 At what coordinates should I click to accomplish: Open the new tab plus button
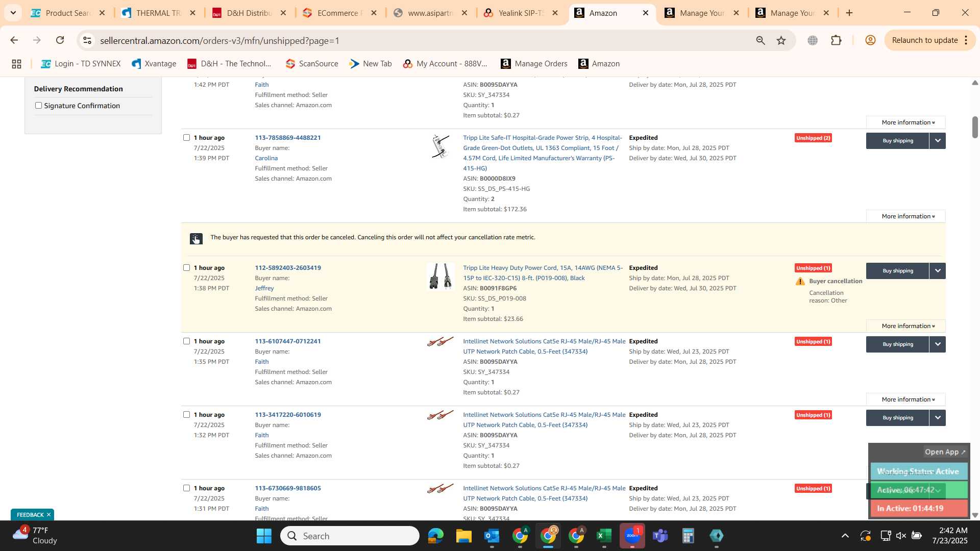click(x=849, y=13)
